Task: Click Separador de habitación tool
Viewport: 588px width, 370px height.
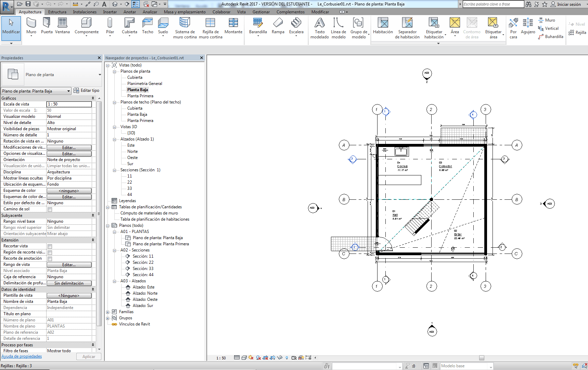Action: [x=407, y=28]
